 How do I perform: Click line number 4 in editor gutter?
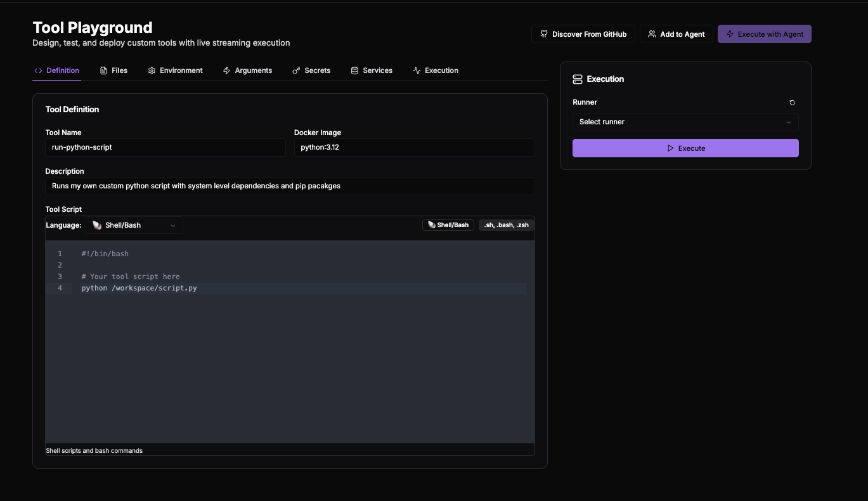[60, 288]
